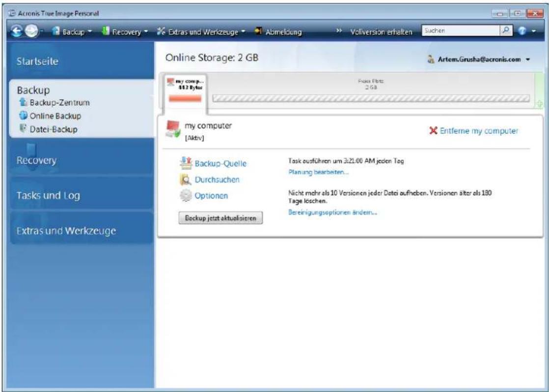Click the Recovery toolbar icon
This screenshot has height=392, width=549.
pos(106,31)
